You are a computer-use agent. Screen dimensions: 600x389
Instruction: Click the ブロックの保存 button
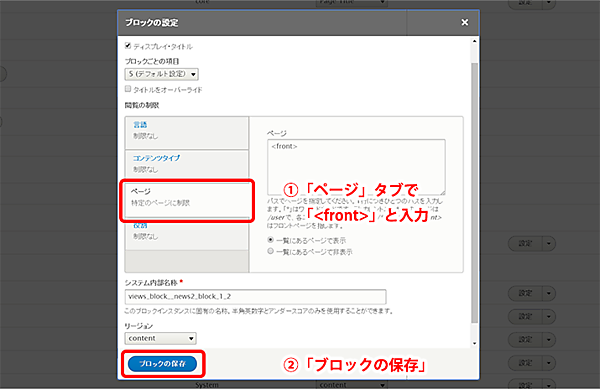(163, 364)
